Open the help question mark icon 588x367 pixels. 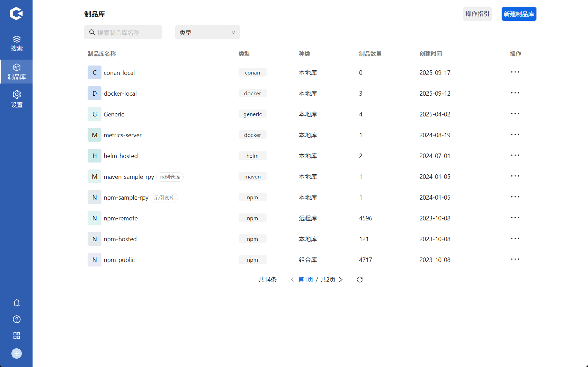point(16,319)
